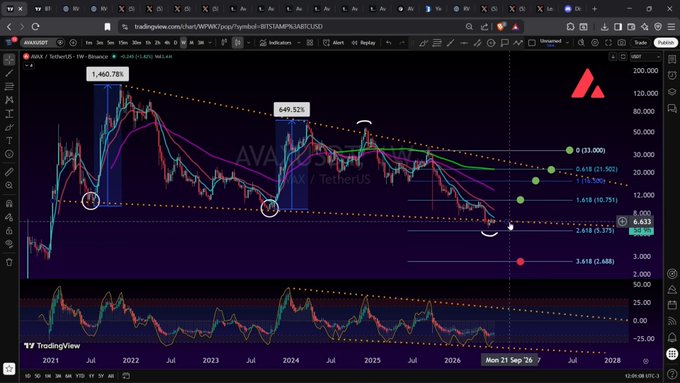
Task: Select the 1m timeframe
Action: [88, 43]
